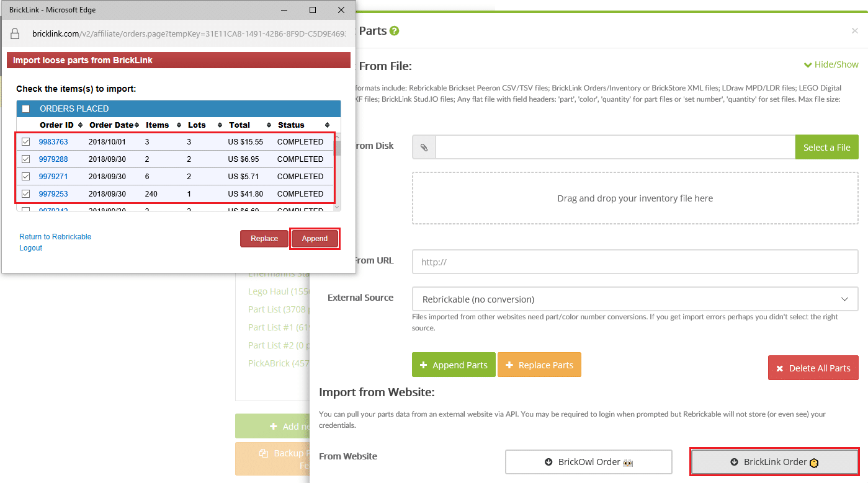Open the External Source dropdown
This screenshot has height=483, width=868.
[635, 299]
